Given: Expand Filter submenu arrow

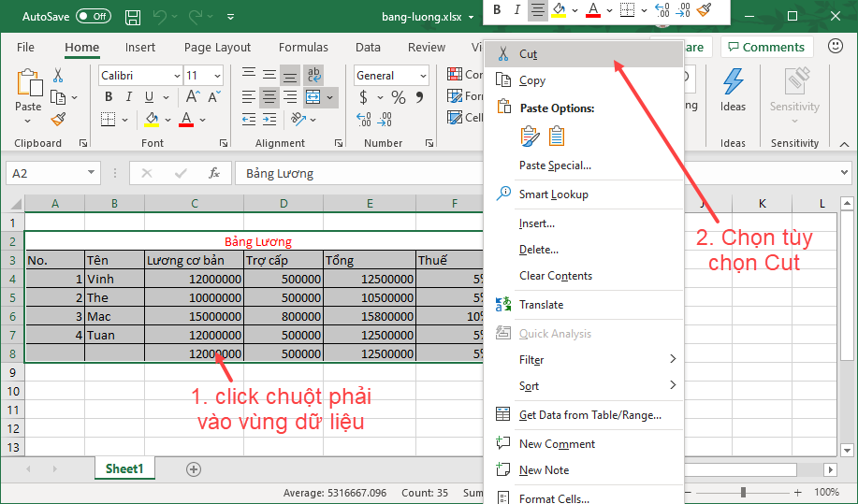Looking at the screenshot, I should coord(673,359).
